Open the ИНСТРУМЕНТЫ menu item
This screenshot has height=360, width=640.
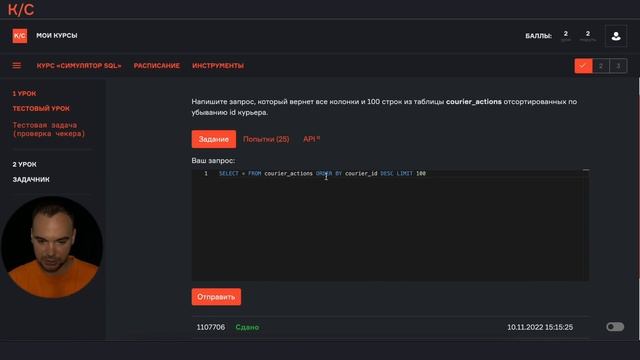click(218, 66)
